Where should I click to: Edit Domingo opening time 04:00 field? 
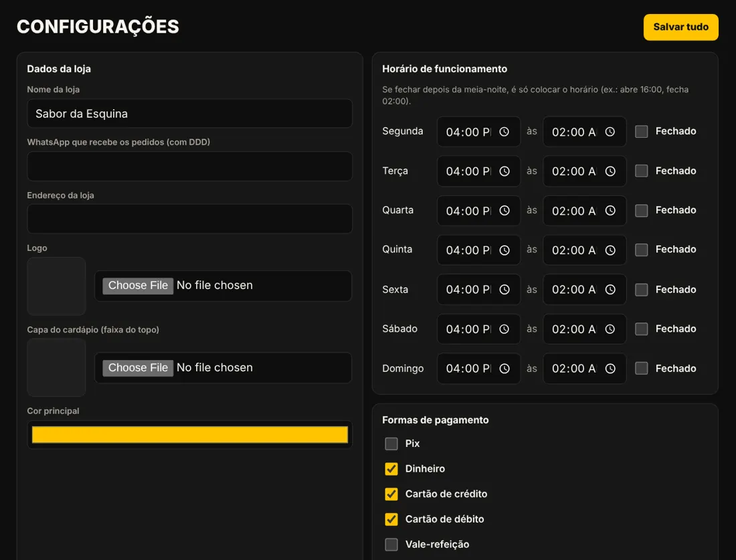[x=478, y=369]
